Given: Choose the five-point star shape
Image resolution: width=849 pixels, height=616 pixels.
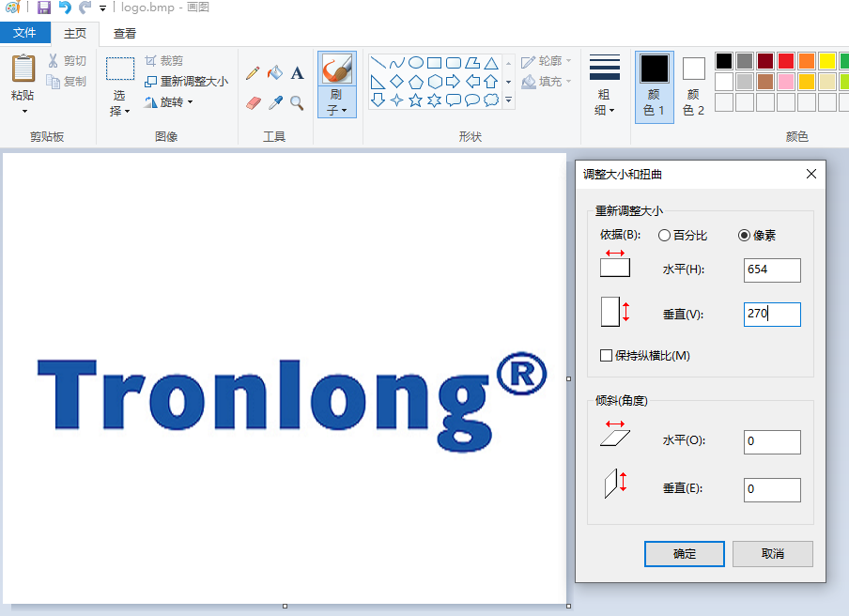Looking at the screenshot, I should pyautogui.click(x=415, y=100).
